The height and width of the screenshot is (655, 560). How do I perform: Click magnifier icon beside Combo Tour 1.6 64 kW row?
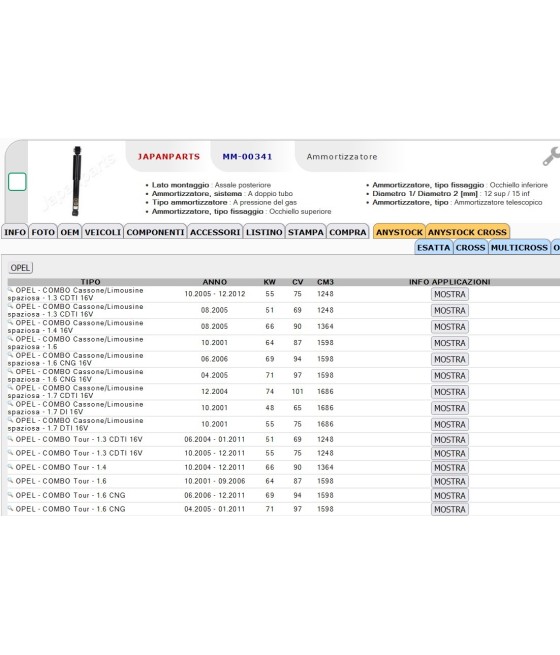click(11, 480)
